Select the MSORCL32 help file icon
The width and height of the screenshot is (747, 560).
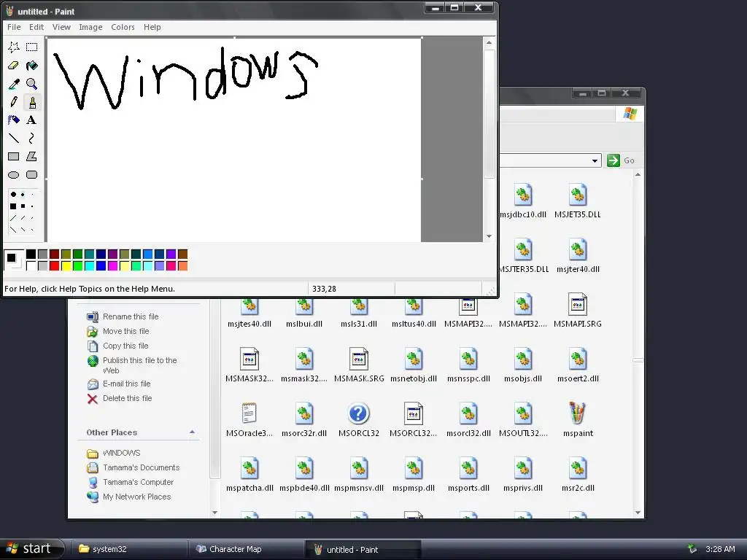[358, 413]
